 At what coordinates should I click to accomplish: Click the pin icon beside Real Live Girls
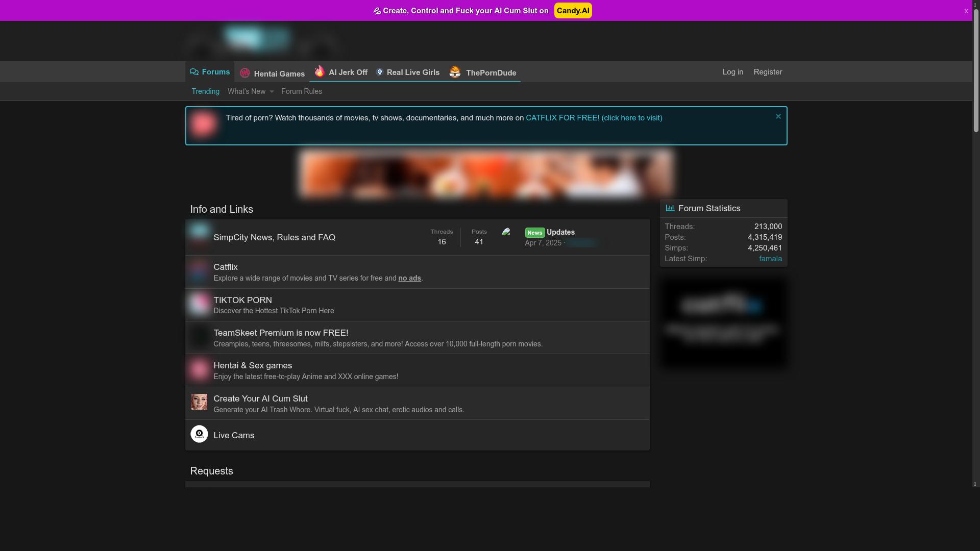click(379, 72)
